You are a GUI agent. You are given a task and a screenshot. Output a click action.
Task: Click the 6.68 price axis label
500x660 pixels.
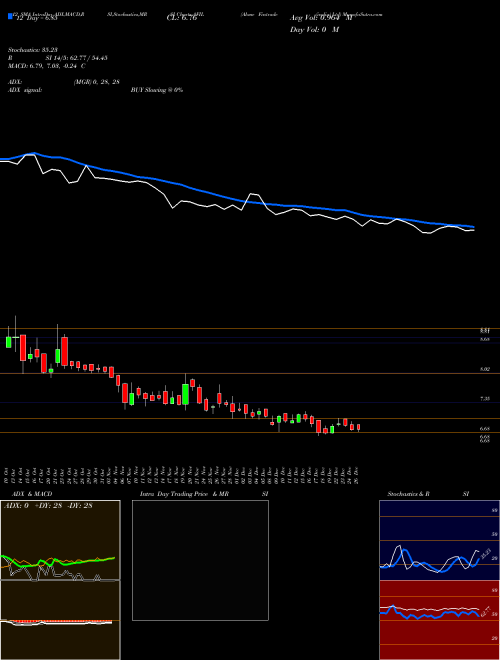[485, 429]
